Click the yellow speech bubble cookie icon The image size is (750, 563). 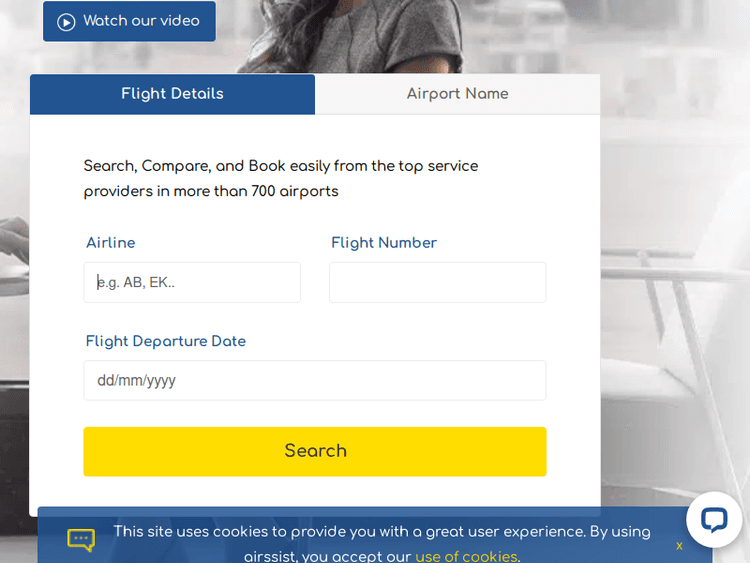pyautogui.click(x=81, y=540)
